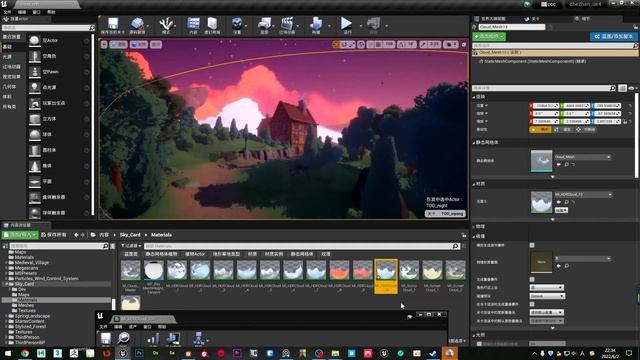Open the MI_HDRCloud_13 material dropdown
The width and height of the screenshot is (640, 360).
click(x=583, y=195)
